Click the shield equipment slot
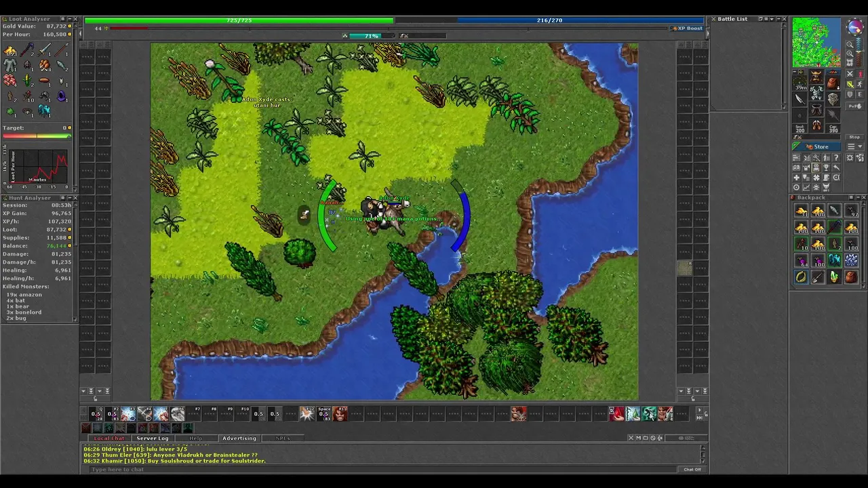Image resolution: width=868 pixels, height=488 pixels. point(833,99)
